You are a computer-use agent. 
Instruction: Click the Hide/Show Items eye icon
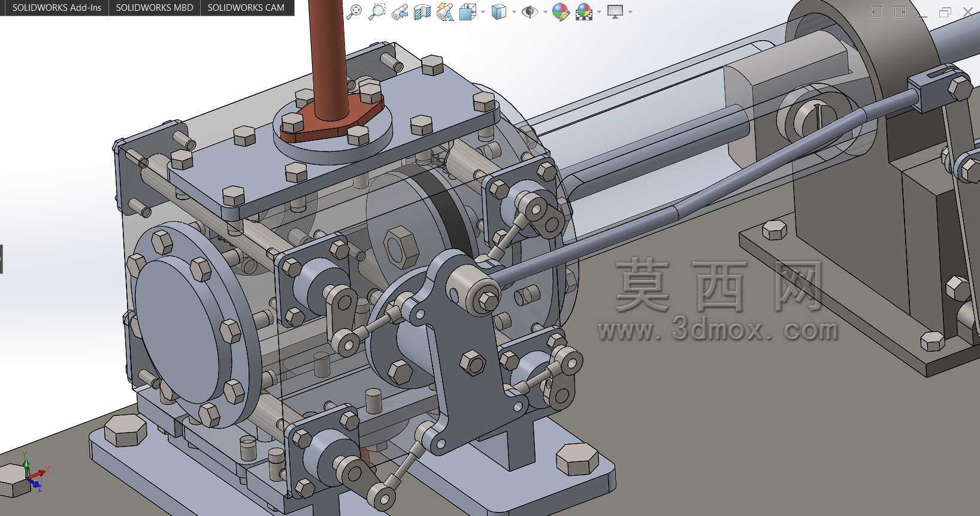coord(529,11)
